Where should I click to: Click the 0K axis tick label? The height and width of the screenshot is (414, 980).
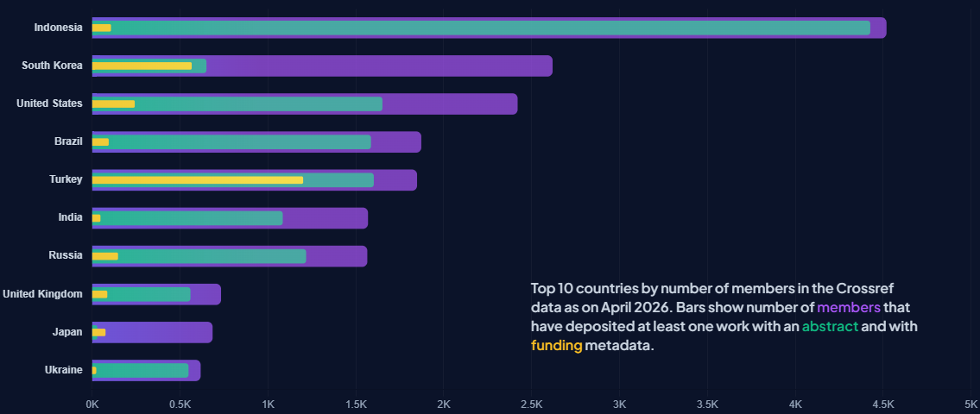tap(92, 404)
